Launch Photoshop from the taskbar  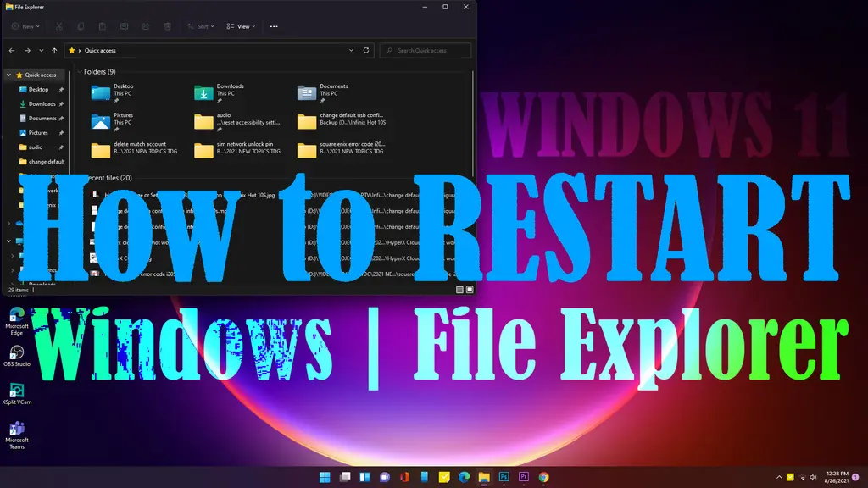(504, 477)
